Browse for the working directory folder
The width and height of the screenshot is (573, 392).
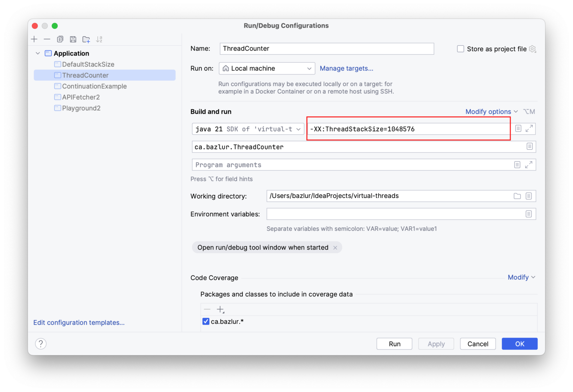[x=517, y=196]
